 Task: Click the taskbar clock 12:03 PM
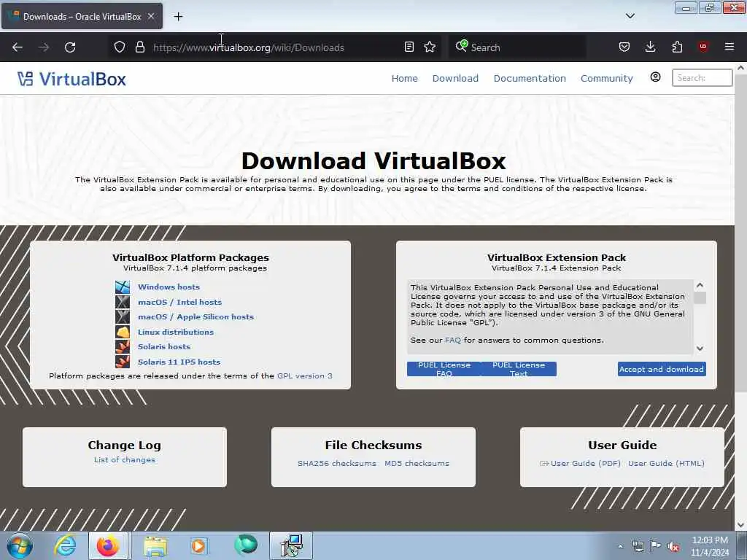pyautogui.click(x=710, y=540)
